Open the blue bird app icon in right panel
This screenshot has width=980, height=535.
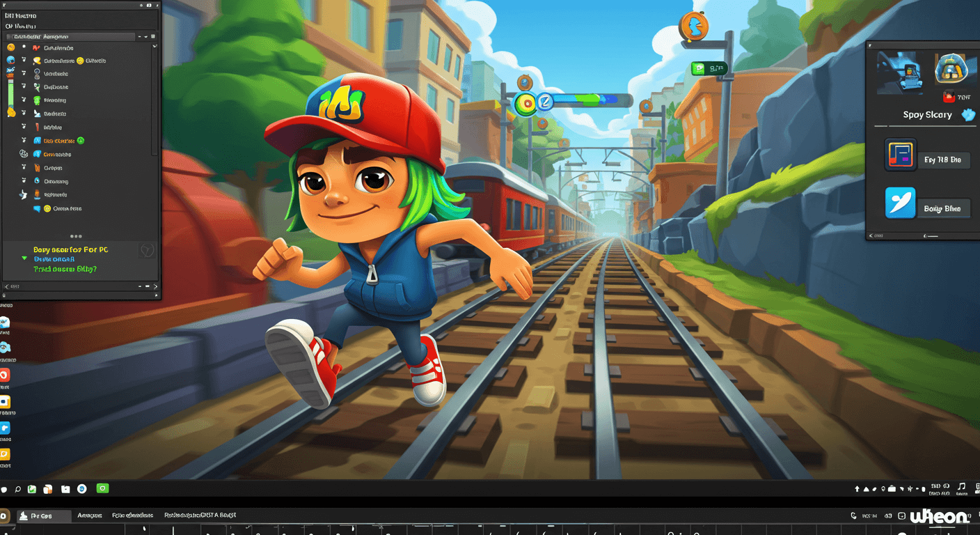pyautogui.click(x=900, y=203)
